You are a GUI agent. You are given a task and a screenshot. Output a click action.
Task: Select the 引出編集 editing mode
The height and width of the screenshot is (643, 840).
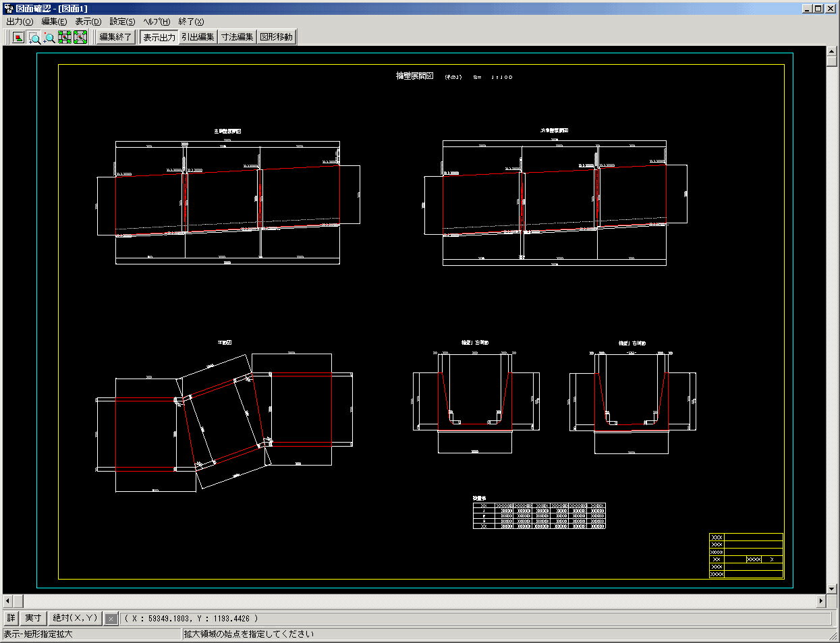198,37
